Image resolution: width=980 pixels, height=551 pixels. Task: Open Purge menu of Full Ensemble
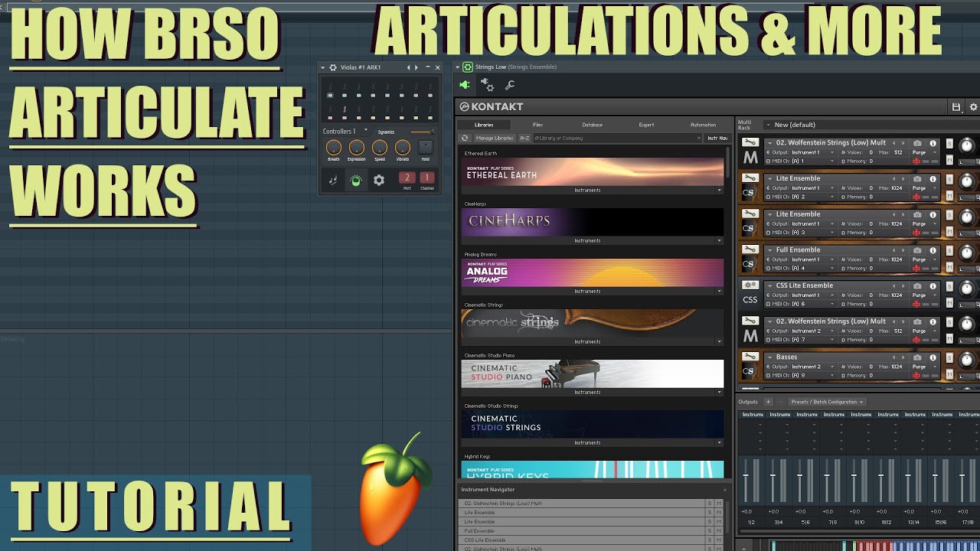tap(922, 259)
